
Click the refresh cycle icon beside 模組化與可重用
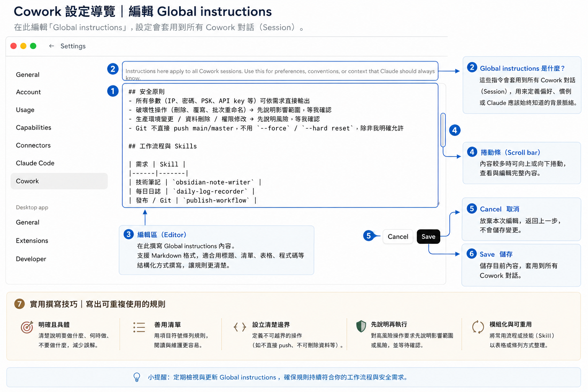click(478, 327)
